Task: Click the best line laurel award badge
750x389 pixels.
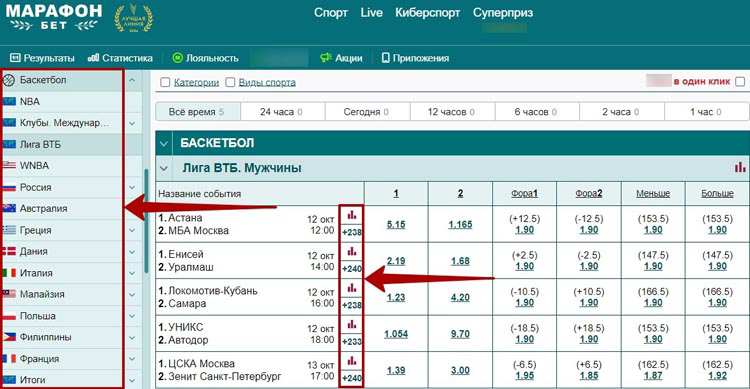Action: (x=133, y=18)
